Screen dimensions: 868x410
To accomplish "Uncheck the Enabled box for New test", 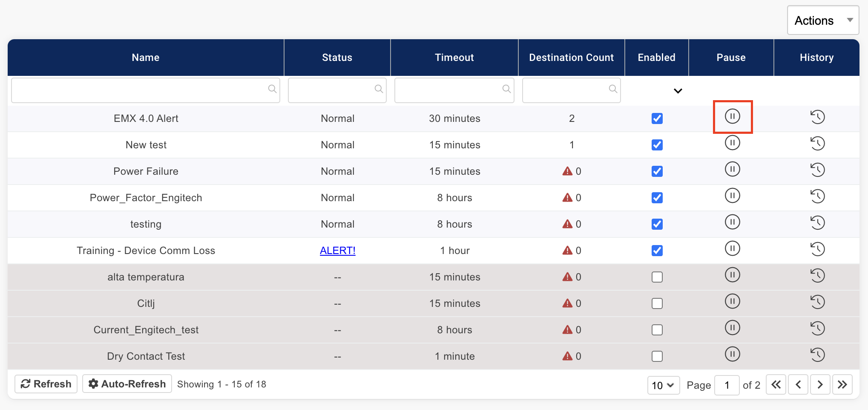I will tap(657, 145).
